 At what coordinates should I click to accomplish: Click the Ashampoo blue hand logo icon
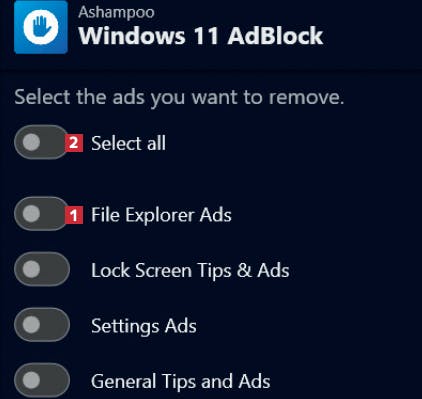41,27
